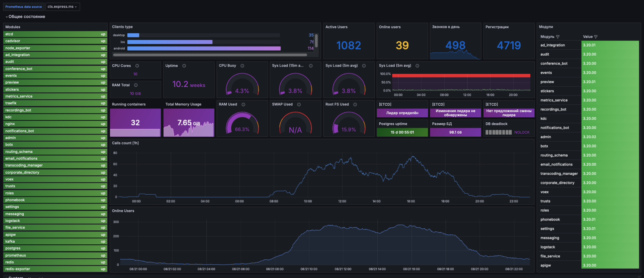Click the RAM Used panel info icon
This screenshot has height=278, width=644.
[243, 104]
